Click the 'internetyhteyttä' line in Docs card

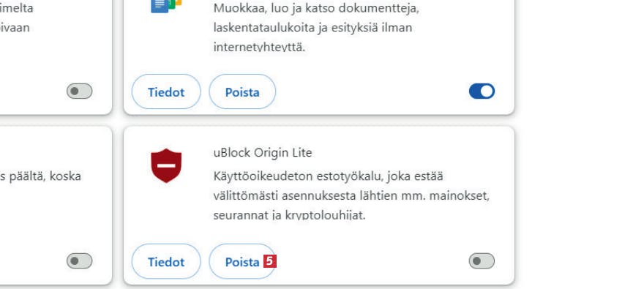click(x=259, y=47)
